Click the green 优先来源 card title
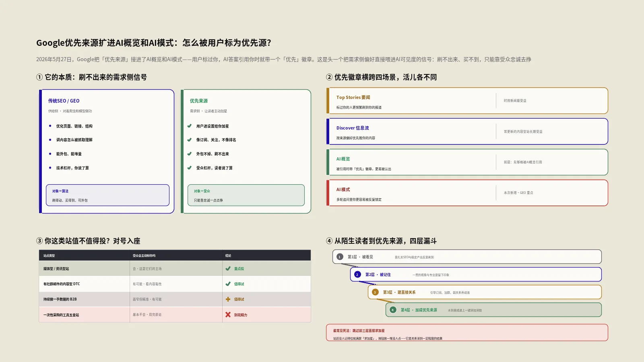 199,101
